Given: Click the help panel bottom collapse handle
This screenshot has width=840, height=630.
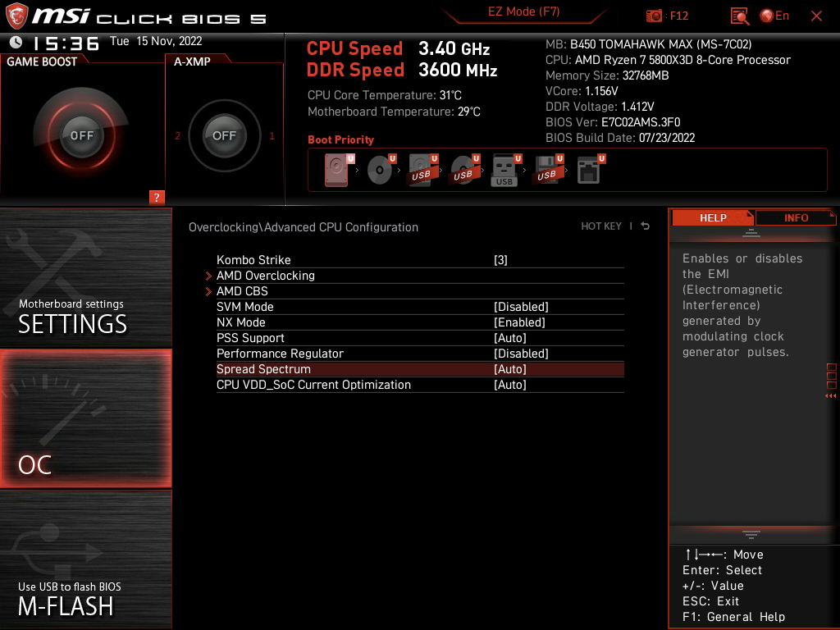Looking at the screenshot, I should tap(751, 535).
